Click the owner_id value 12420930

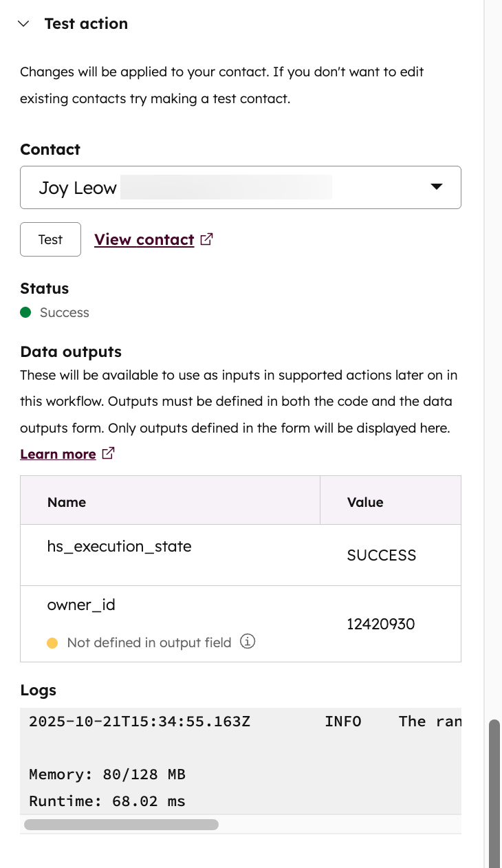(380, 625)
